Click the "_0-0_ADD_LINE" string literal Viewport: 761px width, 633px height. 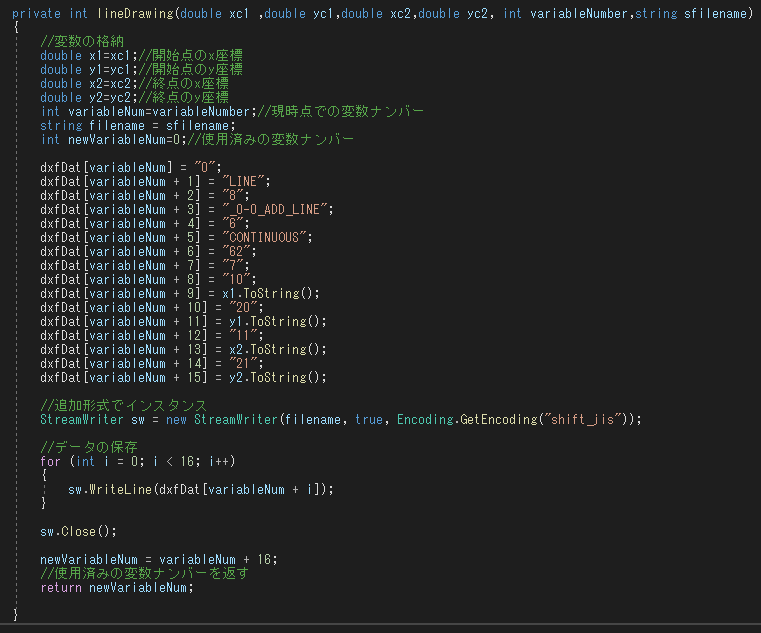(274, 209)
